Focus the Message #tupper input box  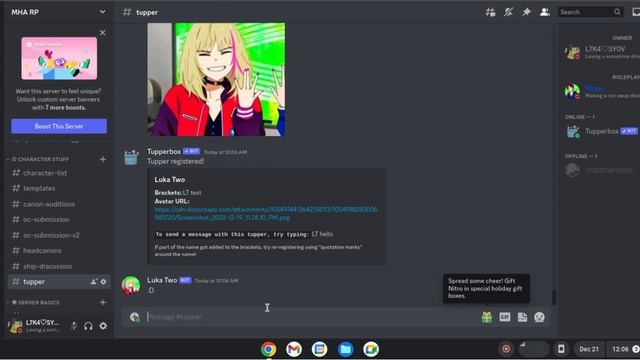tap(310, 317)
